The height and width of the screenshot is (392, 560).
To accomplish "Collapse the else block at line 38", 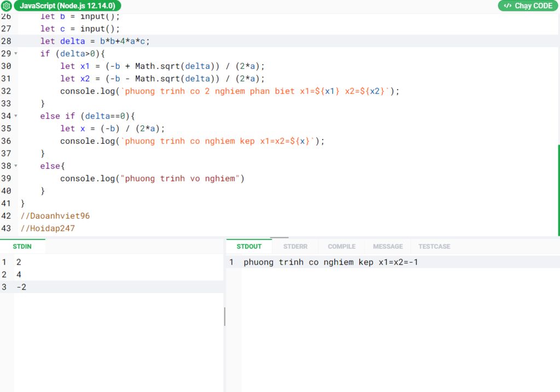I will pyautogui.click(x=16, y=166).
